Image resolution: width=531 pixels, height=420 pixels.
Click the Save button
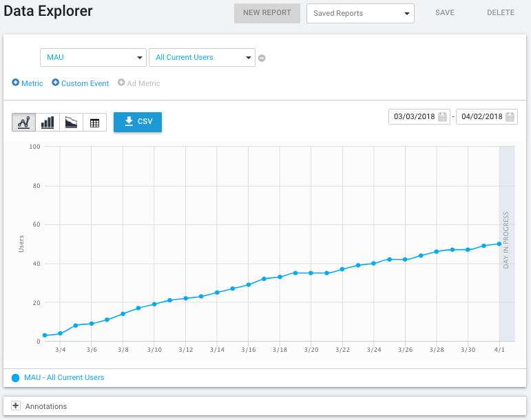coord(445,13)
